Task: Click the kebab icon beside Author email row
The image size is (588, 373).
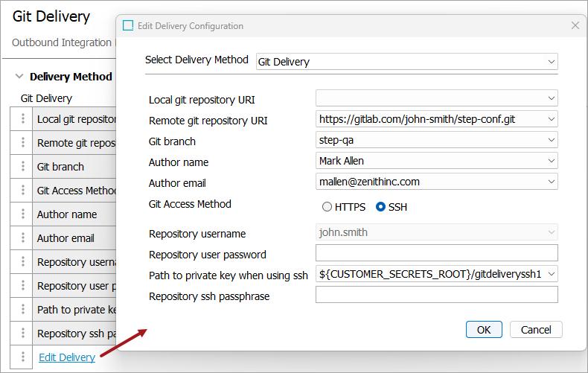Action: click(x=23, y=238)
